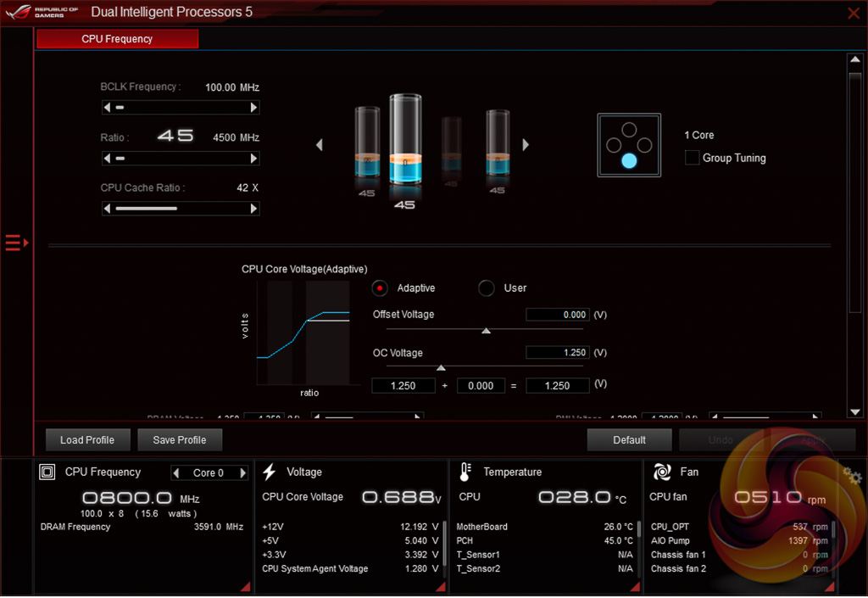Click the Offset Voltage value field
868x598 pixels.
tap(558, 315)
